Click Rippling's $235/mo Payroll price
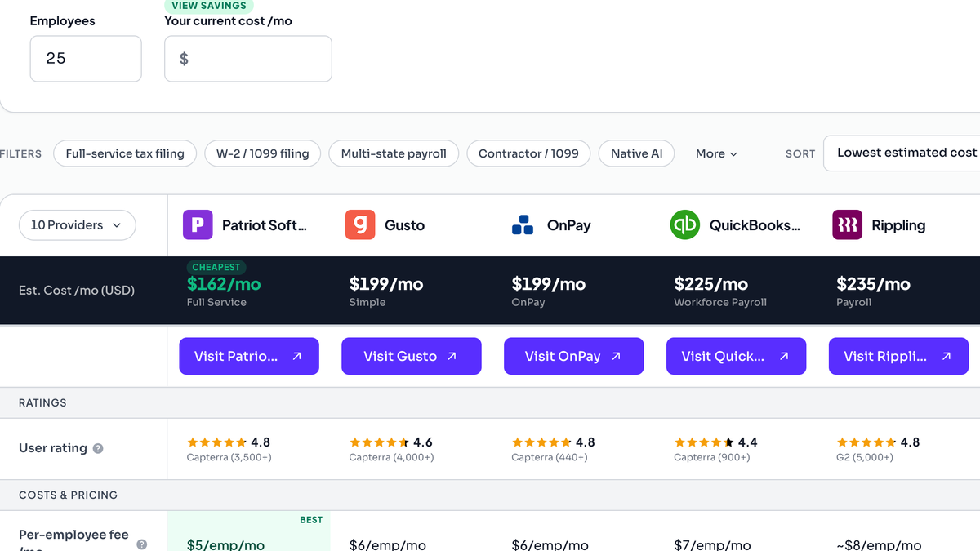Screen dimensions: 980x551 click(x=873, y=284)
